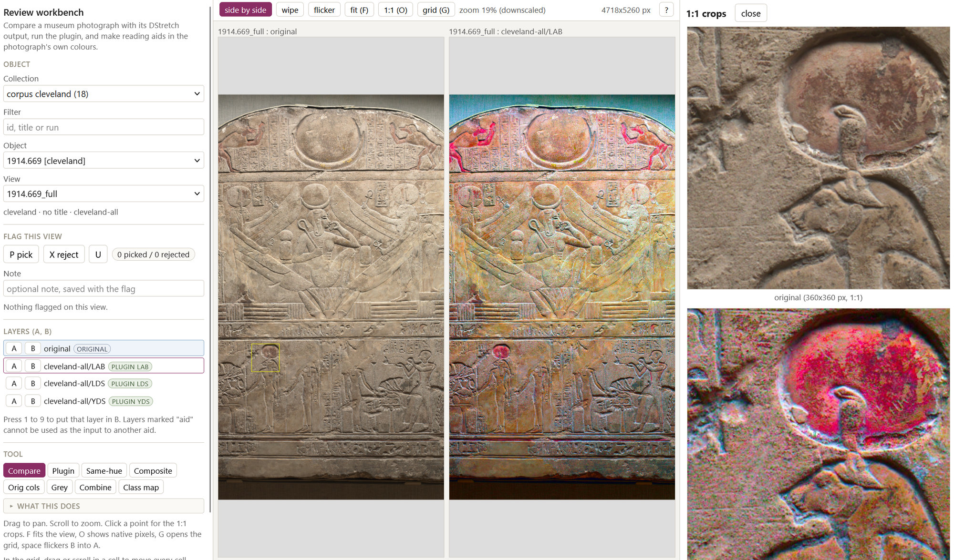Click the original 1:1 crop image
The height and width of the screenshot is (560, 954).
pyautogui.click(x=819, y=158)
